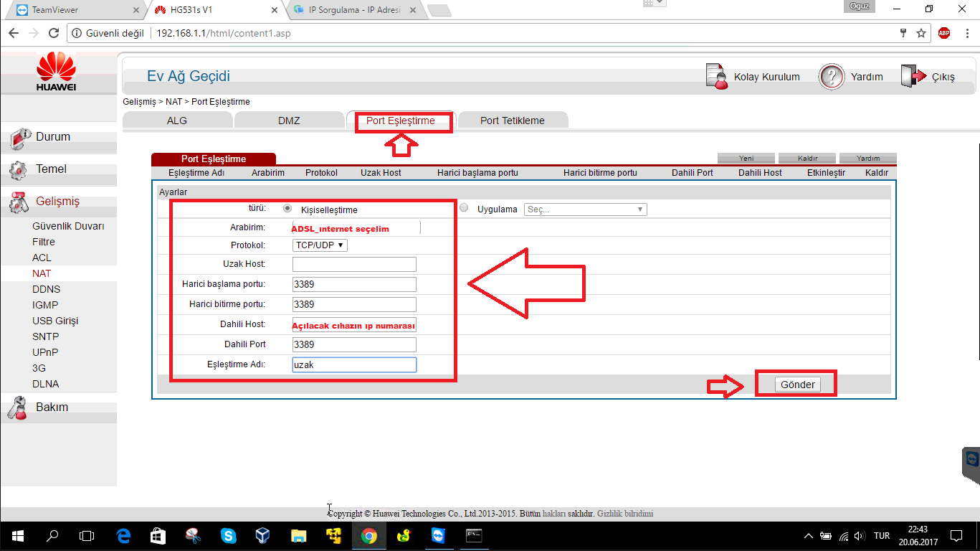Switch to the TeamViewer browser tab
The image size is (980, 551).
pyautogui.click(x=76, y=10)
